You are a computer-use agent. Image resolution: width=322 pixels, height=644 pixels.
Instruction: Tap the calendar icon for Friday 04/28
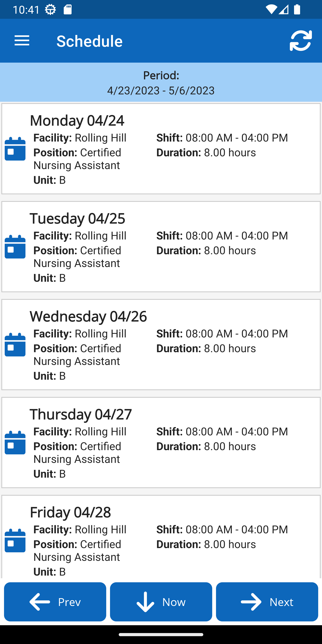15,541
